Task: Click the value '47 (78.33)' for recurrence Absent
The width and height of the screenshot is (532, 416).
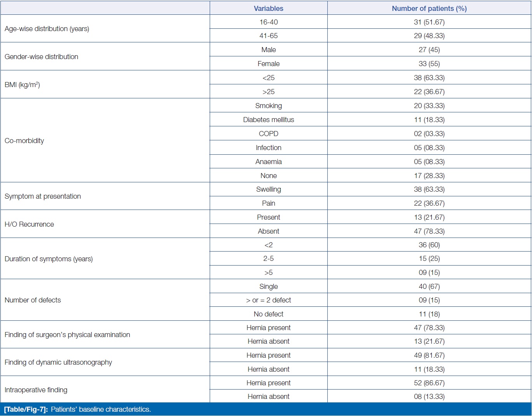Action: 429,231
